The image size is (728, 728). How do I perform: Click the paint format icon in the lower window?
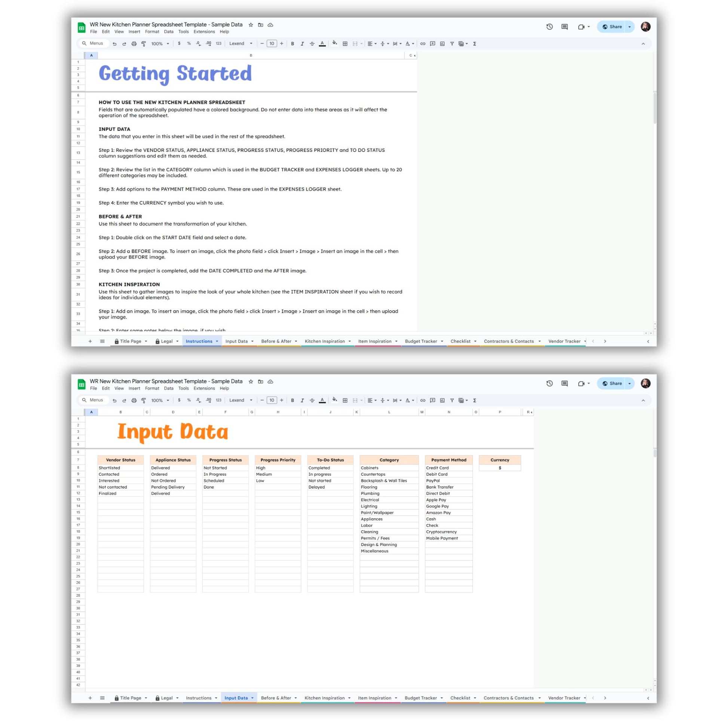tap(144, 400)
